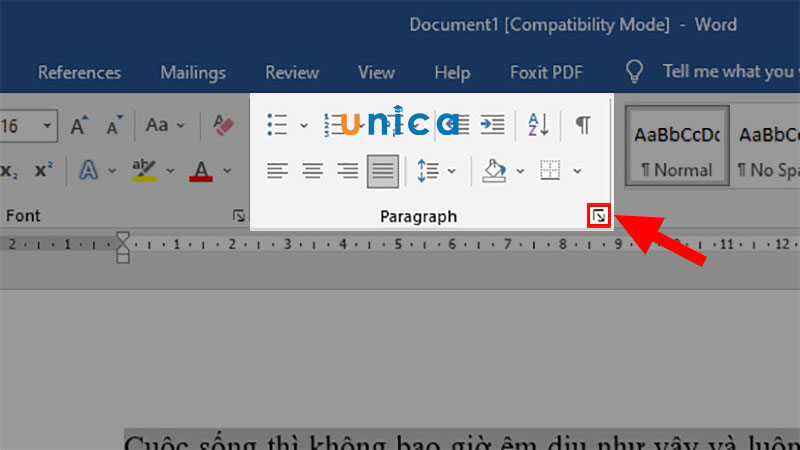
Task: Open the Font dialog launcher
Action: coord(239,216)
